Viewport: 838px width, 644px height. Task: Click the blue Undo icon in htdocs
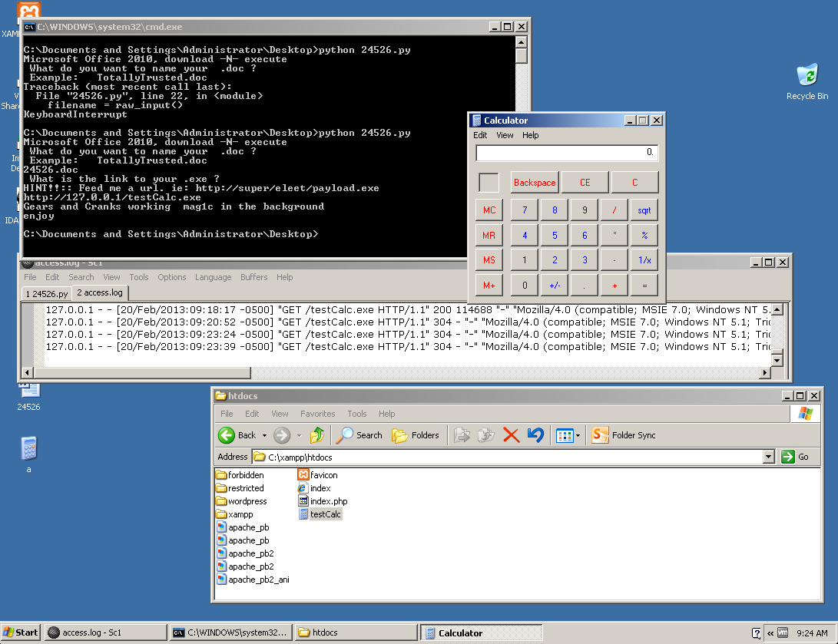535,435
